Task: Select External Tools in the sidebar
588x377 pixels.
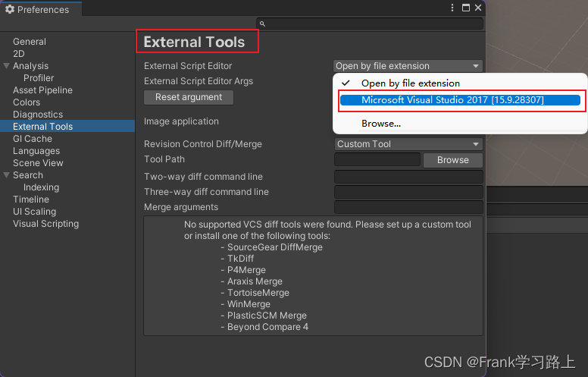Action: pyautogui.click(x=67, y=126)
